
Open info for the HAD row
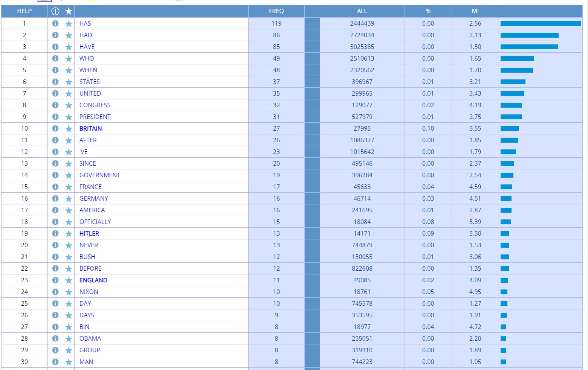(x=55, y=35)
